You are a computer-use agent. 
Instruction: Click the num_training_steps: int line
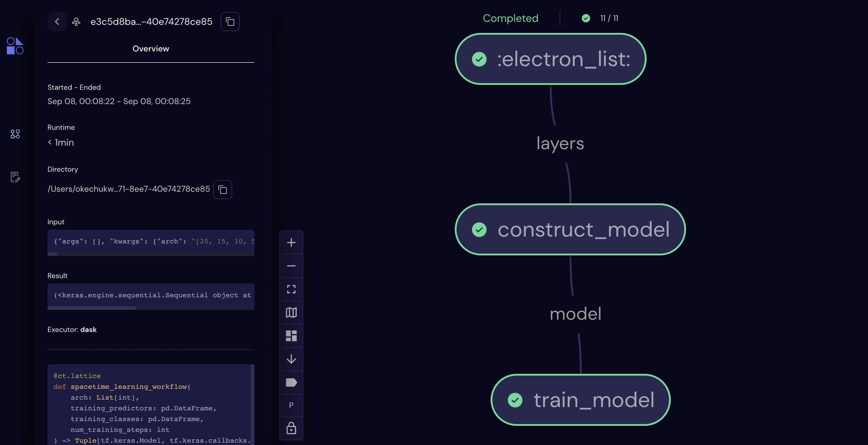120,429
